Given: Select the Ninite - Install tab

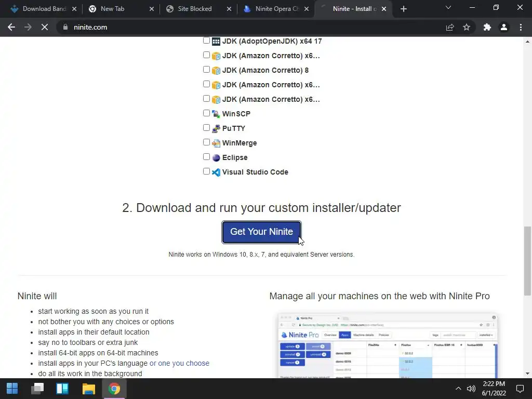Looking at the screenshot, I should coord(353,9).
